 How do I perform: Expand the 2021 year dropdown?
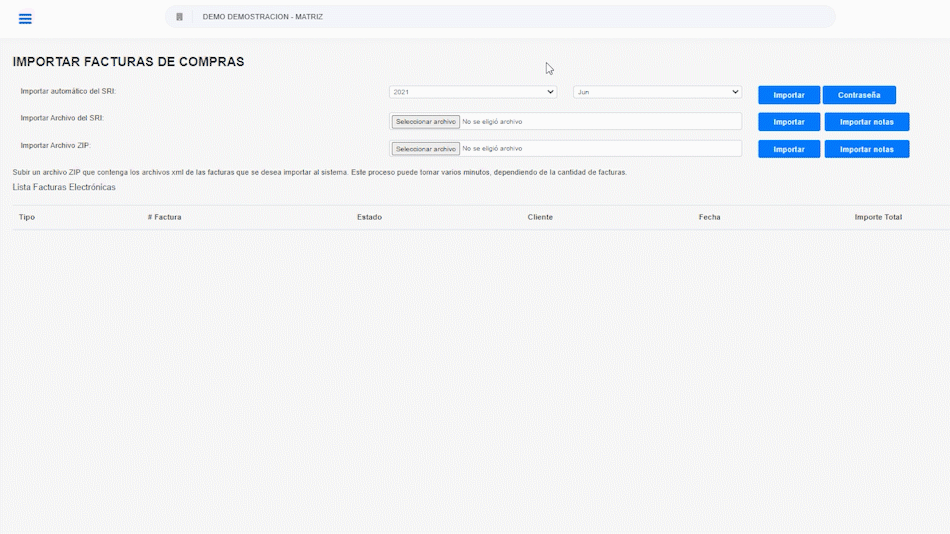(472, 92)
